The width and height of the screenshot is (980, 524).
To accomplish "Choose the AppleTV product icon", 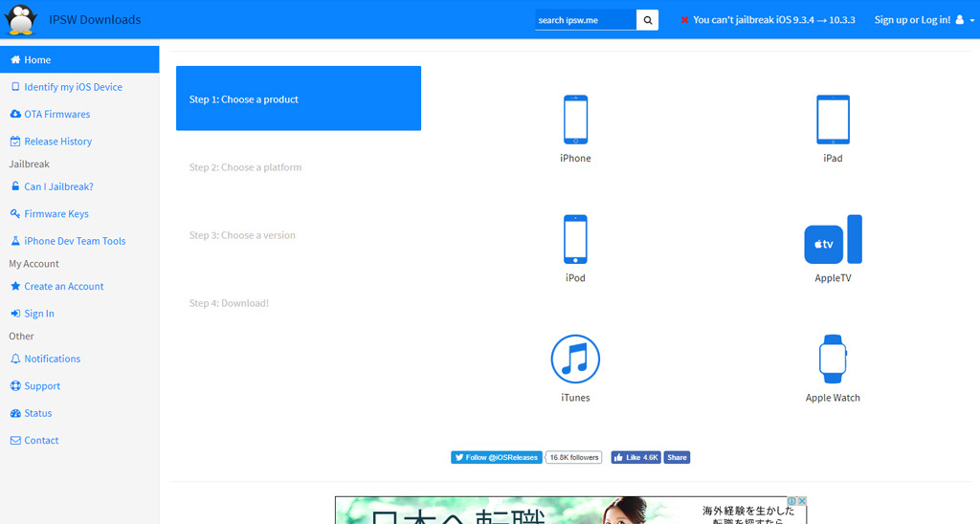I will coord(833,239).
